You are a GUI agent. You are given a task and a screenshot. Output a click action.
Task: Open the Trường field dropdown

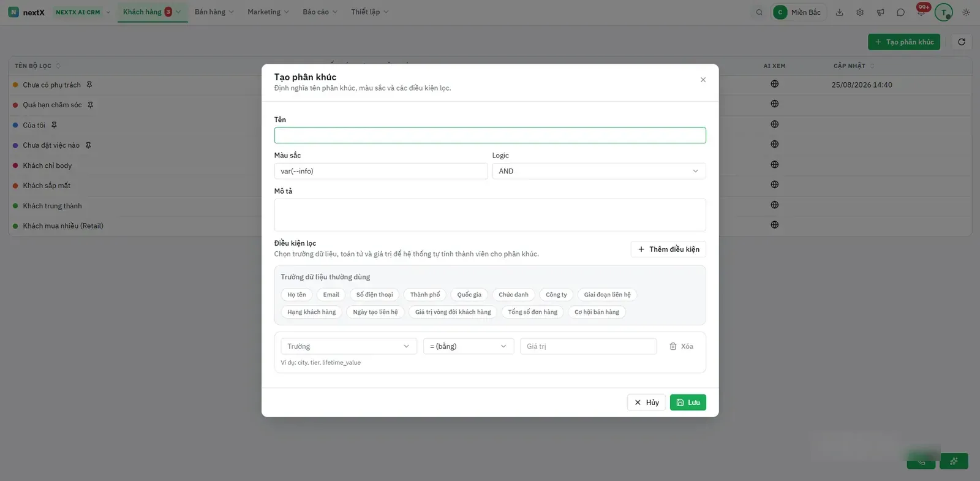[349, 346]
